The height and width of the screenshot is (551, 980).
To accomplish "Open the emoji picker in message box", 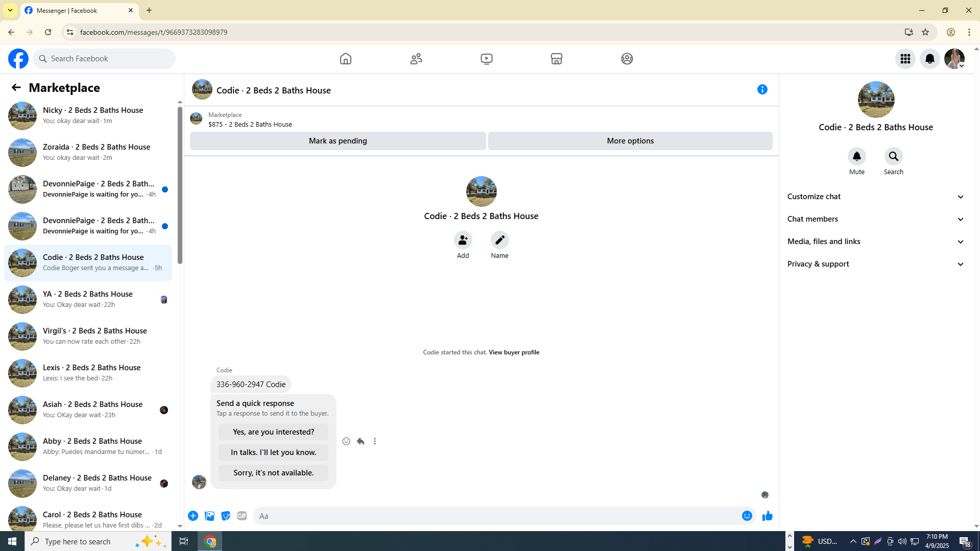I will point(747,516).
